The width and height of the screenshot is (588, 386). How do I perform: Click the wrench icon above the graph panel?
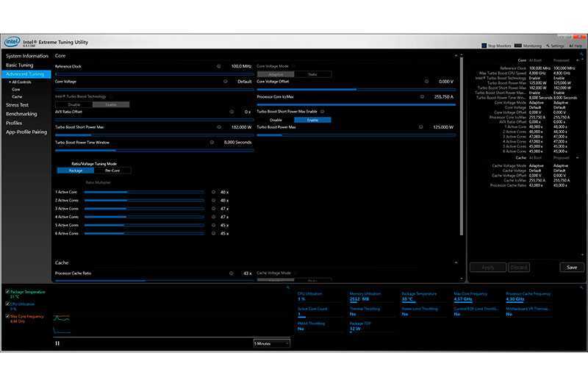tap(288, 287)
